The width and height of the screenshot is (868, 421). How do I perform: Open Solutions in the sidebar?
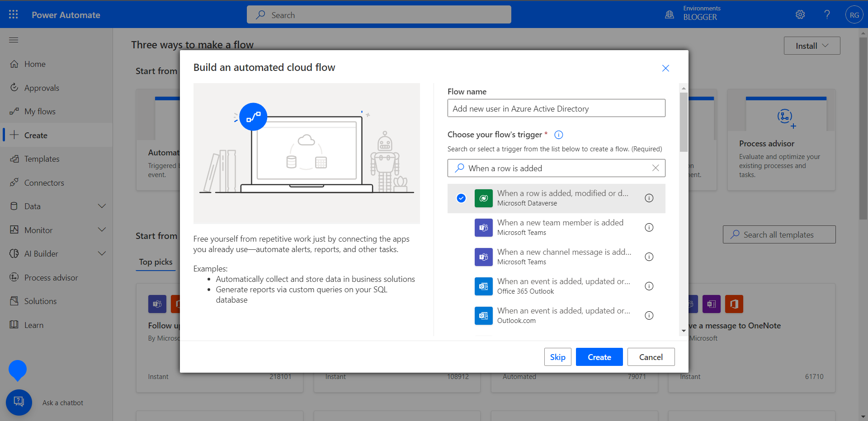point(57,301)
